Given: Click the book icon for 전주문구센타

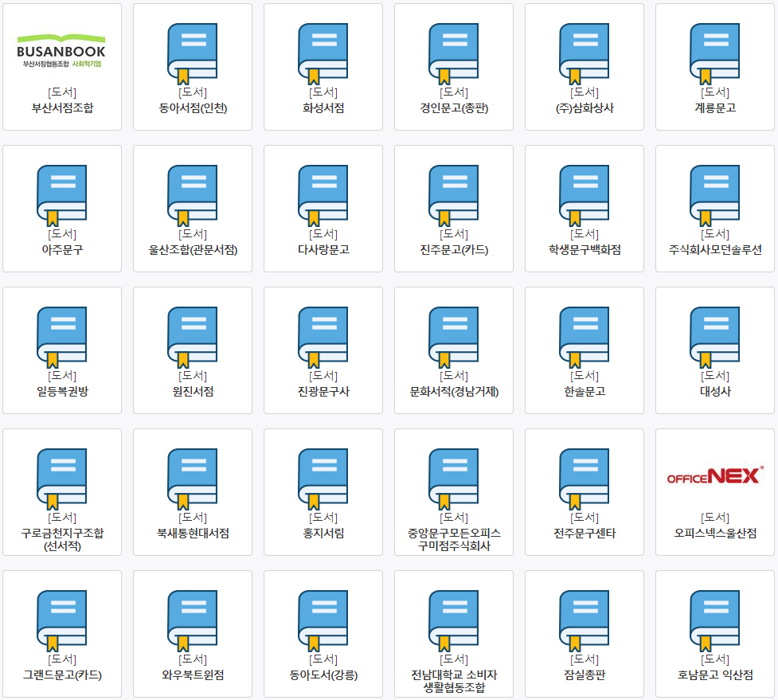Looking at the screenshot, I should coord(584,479).
